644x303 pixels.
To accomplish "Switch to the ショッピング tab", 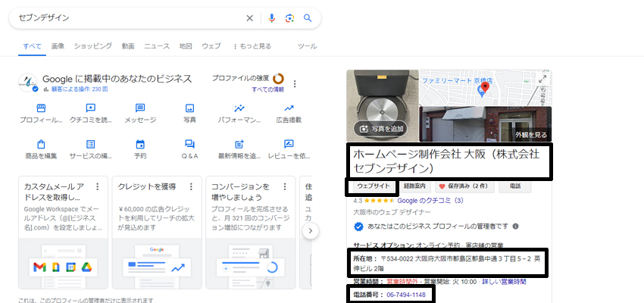I will [93, 46].
